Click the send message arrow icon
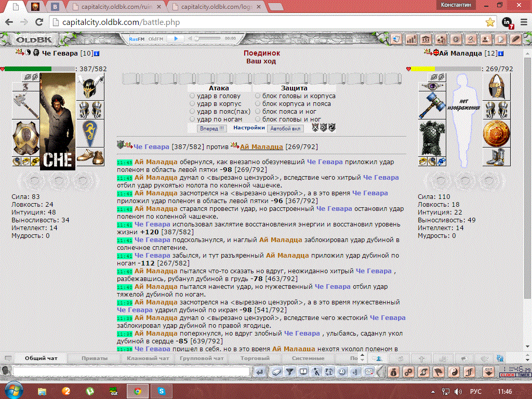This screenshot has height=399, width=532. [x=259, y=372]
